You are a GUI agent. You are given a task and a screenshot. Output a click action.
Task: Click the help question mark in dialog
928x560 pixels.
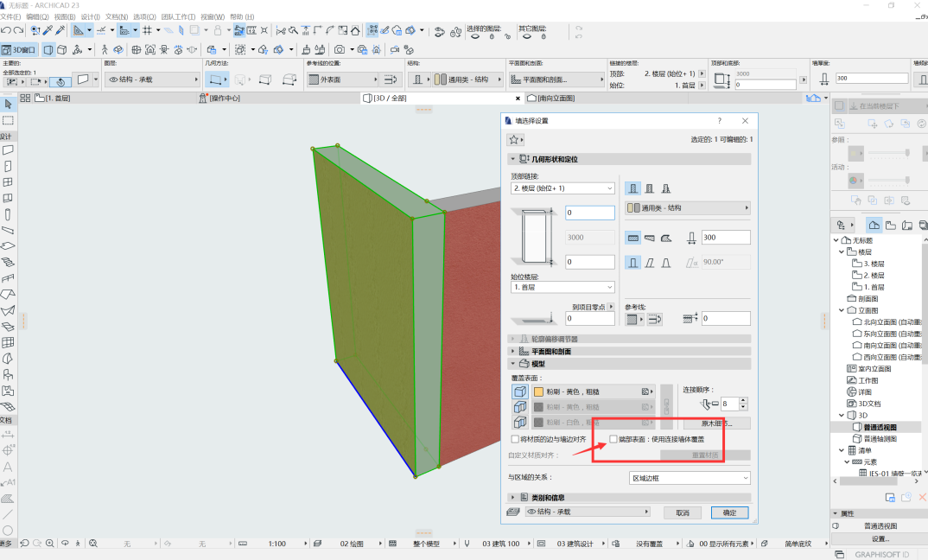[x=720, y=121]
